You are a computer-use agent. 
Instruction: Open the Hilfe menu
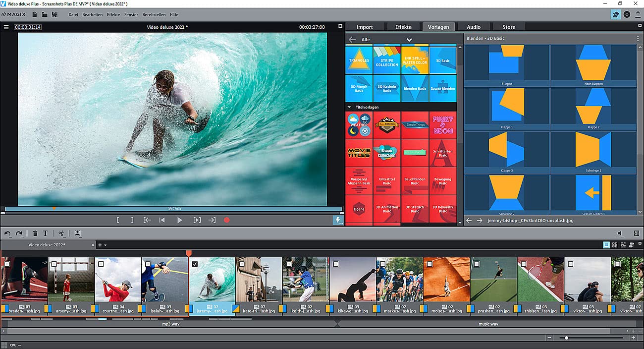[174, 15]
